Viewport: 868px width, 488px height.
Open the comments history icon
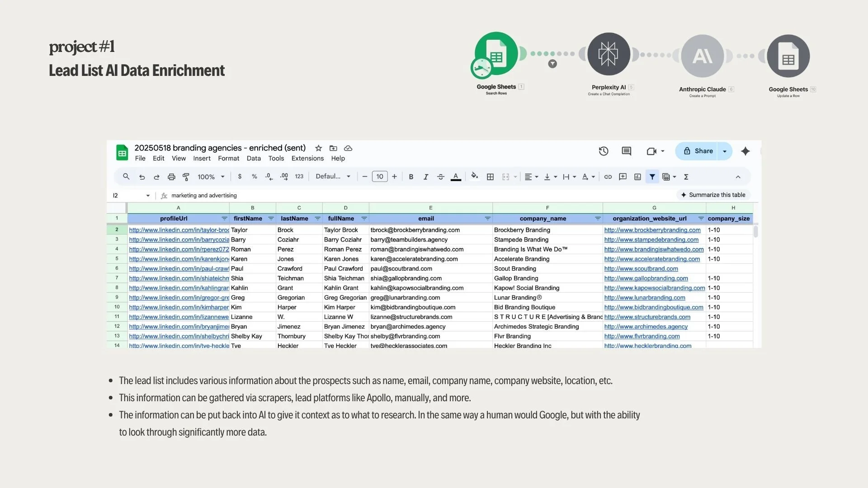tap(626, 151)
